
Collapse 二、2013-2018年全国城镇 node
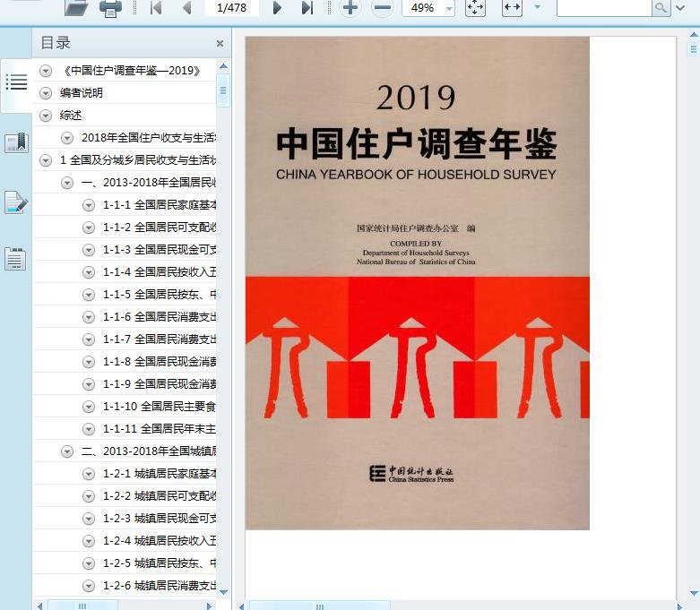67,451
